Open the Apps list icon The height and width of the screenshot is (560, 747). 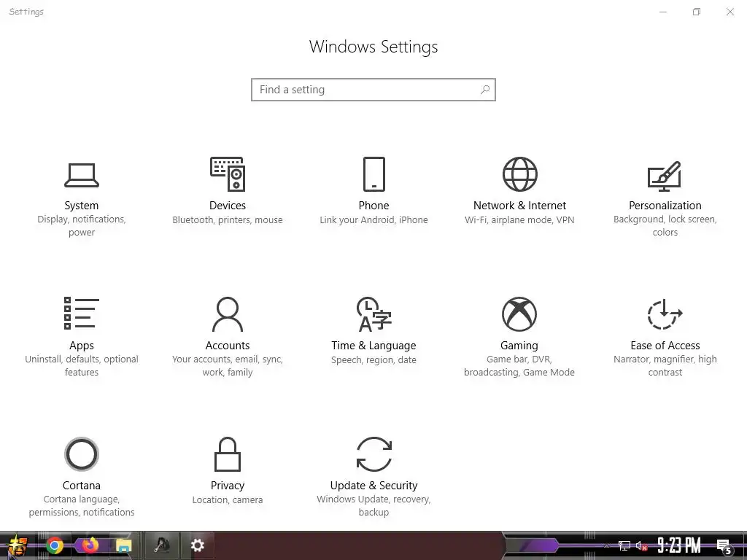click(x=82, y=314)
